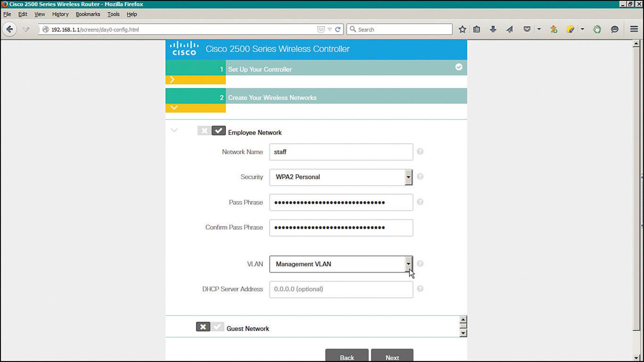Viewport: 644px width, 362px height.
Task: Click the browser Search box
Action: (x=400, y=29)
